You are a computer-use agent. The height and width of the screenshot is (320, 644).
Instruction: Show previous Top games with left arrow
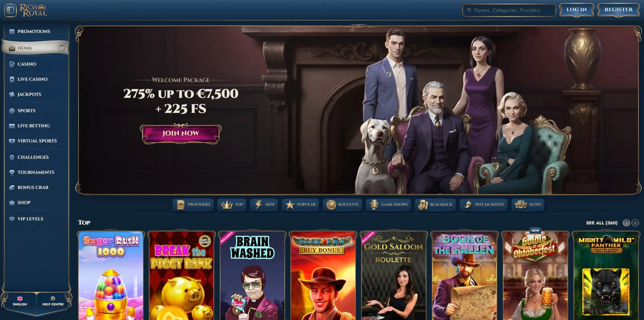[x=626, y=223]
